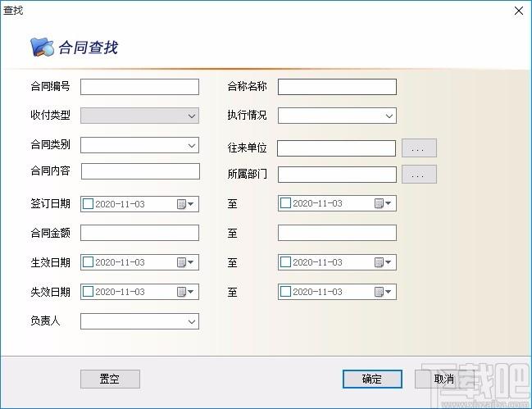This screenshot has height=409, width=532.
Task: Enable the 生效日期 start date checkbox
Action: tap(89, 261)
